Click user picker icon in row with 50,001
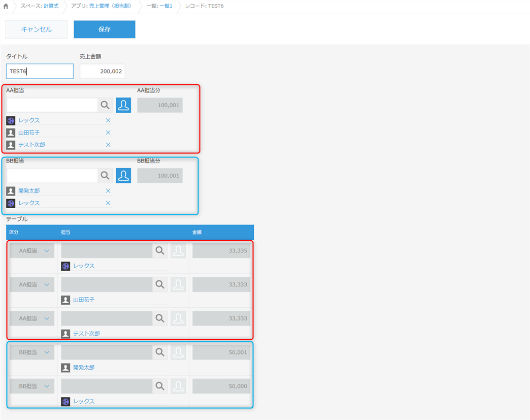The height and width of the screenshot is (420, 530). (178, 352)
